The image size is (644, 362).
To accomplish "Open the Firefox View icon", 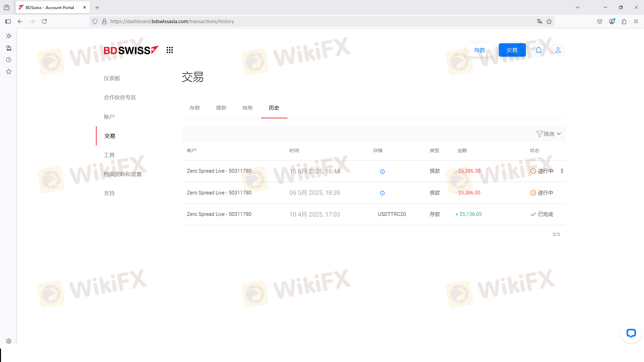I will [x=7, y=7].
